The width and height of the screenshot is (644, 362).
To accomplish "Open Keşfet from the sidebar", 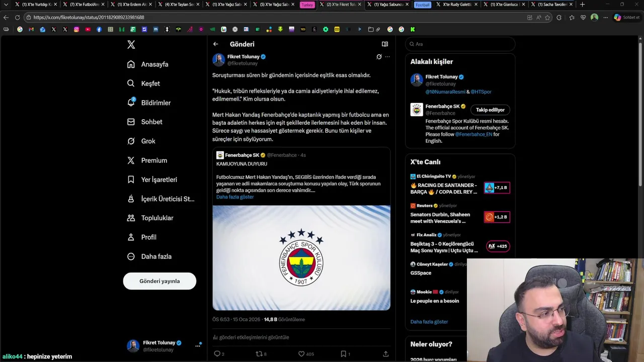I will pyautogui.click(x=143, y=83).
